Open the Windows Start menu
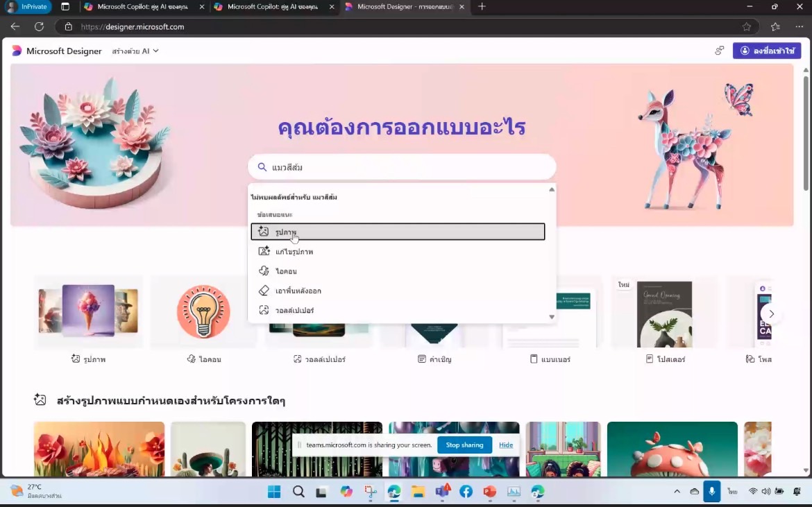 [274, 492]
